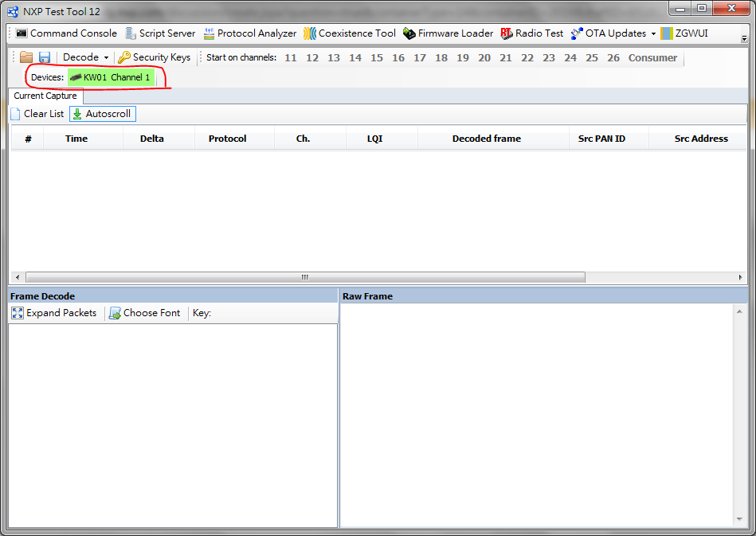Screen dimensions: 756x536
Task: Expand the OTA Updates dropdown arrow
Action: click(653, 33)
